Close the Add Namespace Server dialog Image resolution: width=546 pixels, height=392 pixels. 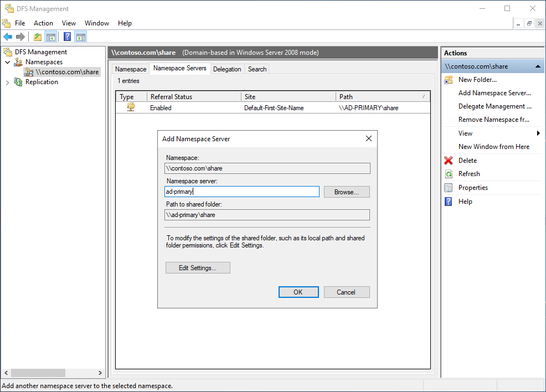(369, 138)
